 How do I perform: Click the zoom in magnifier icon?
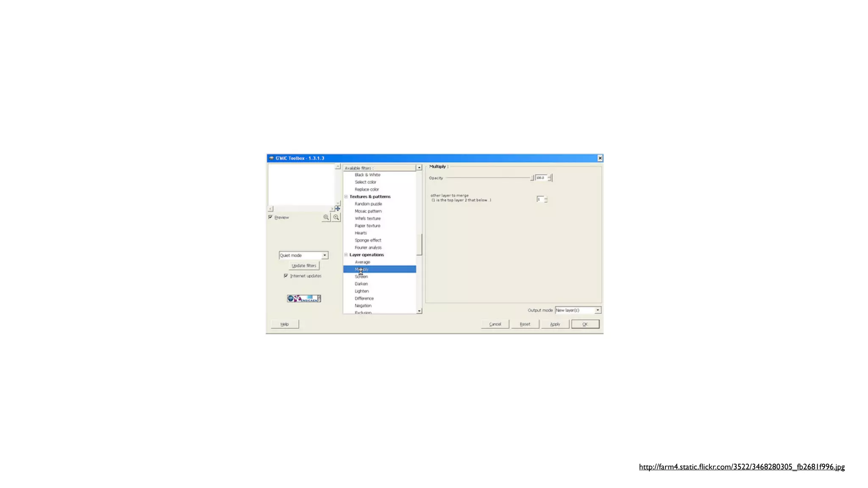click(x=336, y=217)
